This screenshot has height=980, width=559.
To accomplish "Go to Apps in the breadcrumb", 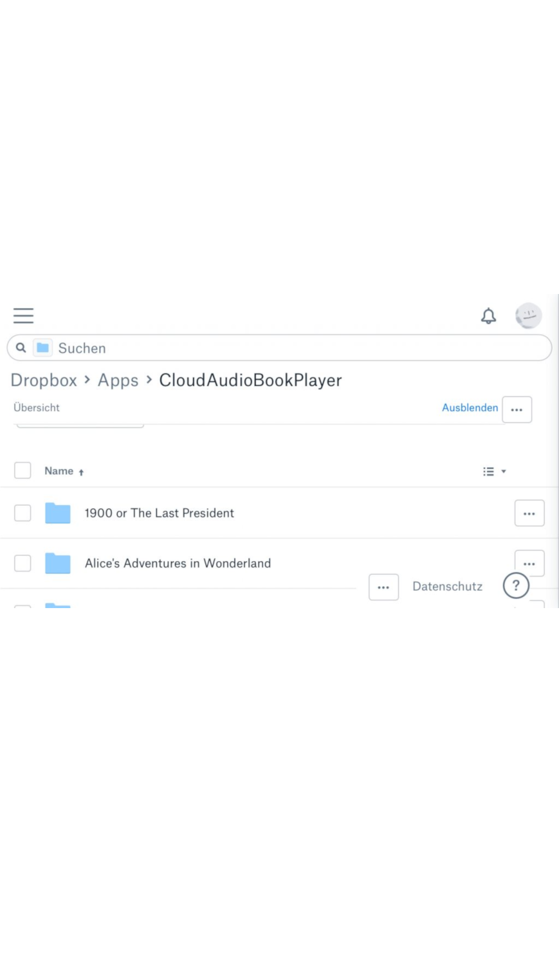I will (118, 380).
